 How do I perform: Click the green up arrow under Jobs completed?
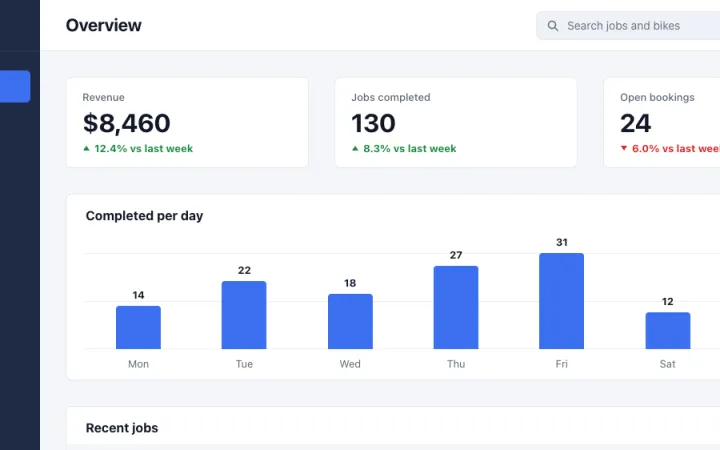click(x=355, y=148)
